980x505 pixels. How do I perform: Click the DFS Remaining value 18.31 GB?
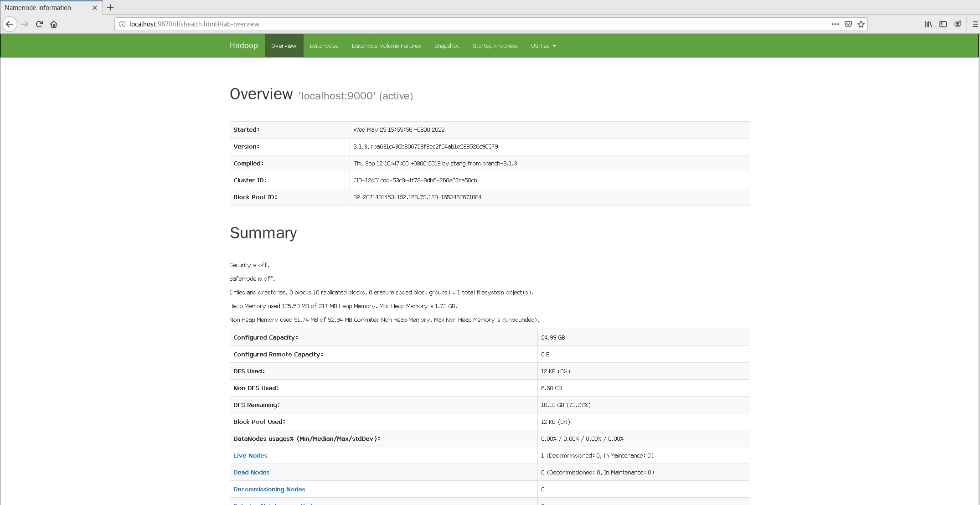click(x=566, y=405)
